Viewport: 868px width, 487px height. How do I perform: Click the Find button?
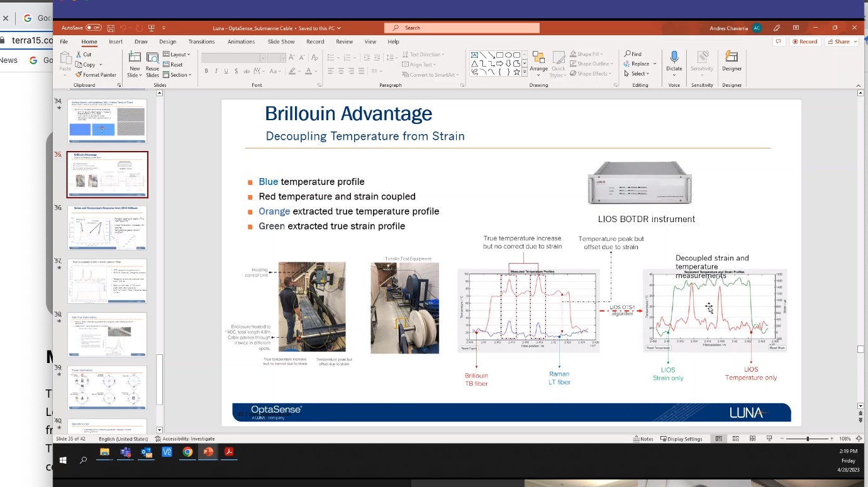point(633,54)
